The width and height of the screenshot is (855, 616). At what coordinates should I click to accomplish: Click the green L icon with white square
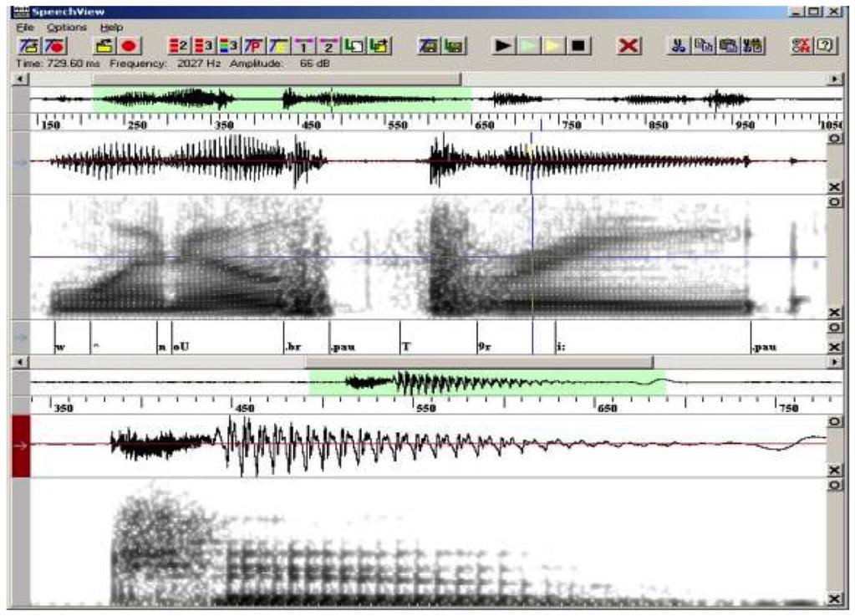click(354, 46)
